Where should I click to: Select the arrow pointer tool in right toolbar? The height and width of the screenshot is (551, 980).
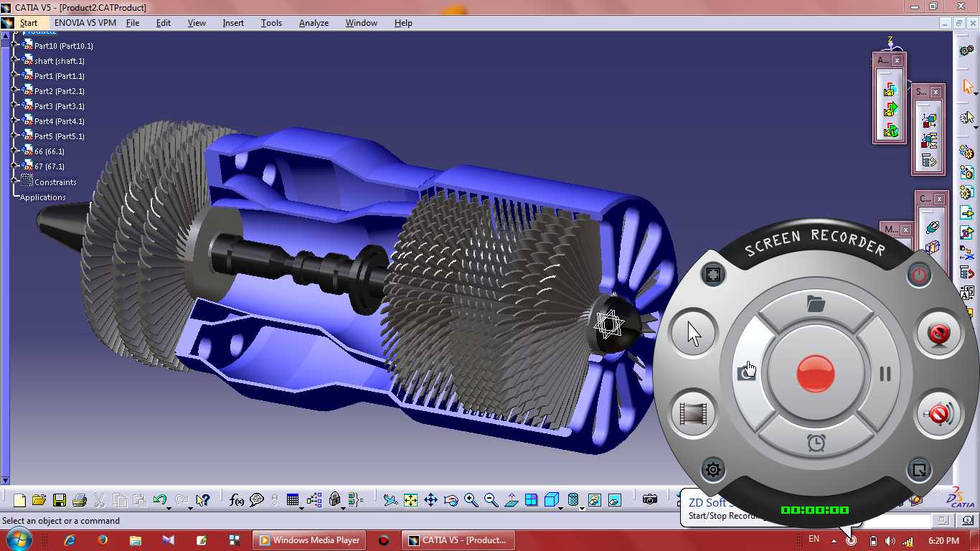[967, 87]
